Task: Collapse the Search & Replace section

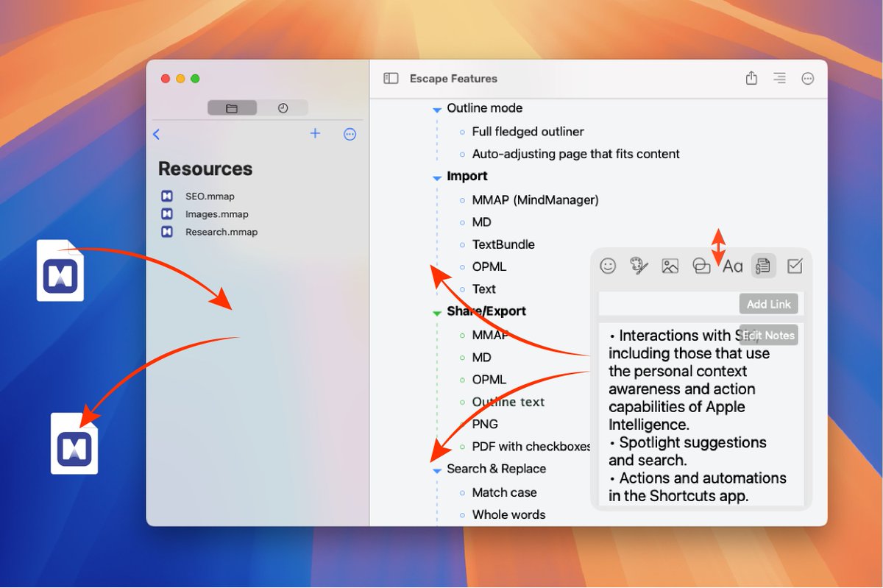Action: pyautogui.click(x=437, y=469)
